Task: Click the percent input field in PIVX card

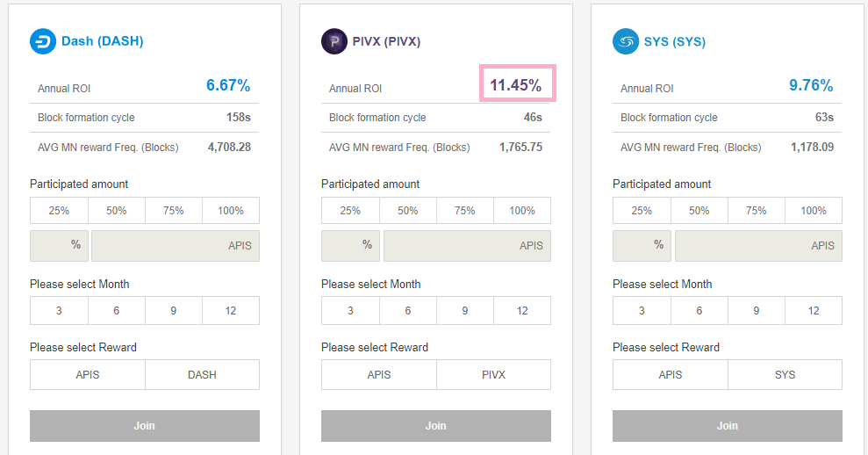Action: click(350, 246)
